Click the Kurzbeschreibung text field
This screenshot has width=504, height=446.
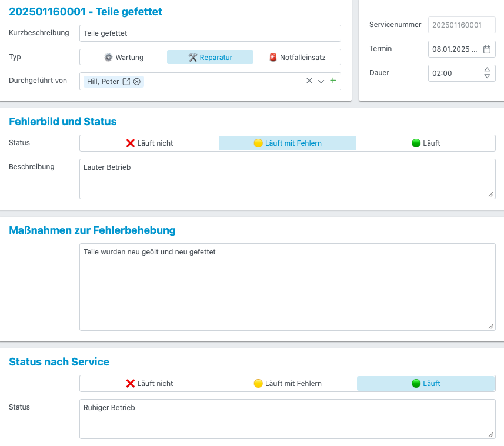click(210, 33)
